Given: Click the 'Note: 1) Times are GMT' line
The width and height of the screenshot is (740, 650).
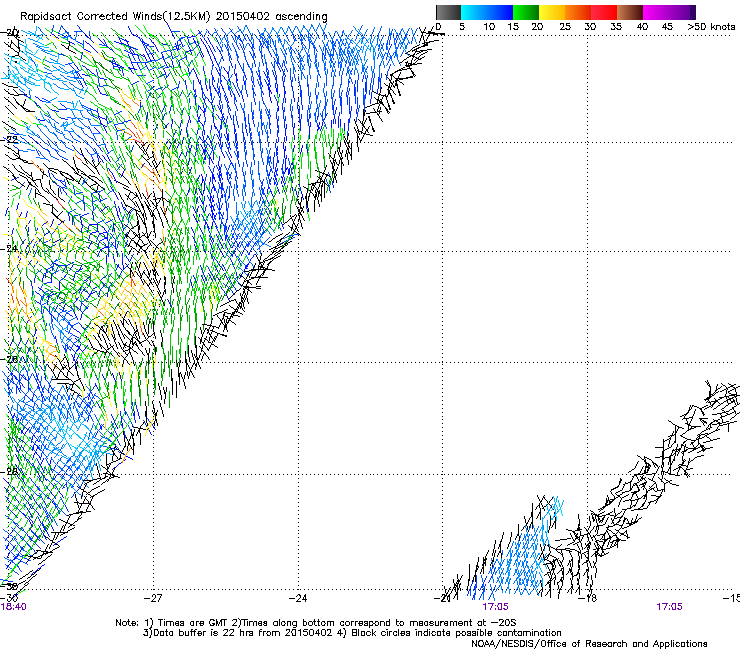Looking at the screenshot, I should click(x=315, y=623).
